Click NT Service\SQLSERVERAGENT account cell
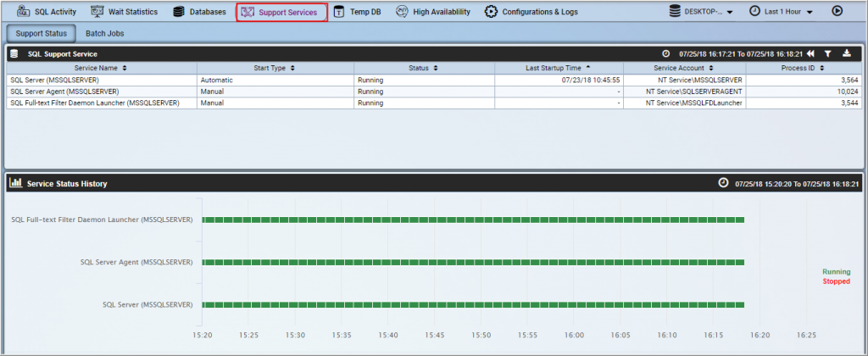868x356 pixels. click(x=684, y=92)
